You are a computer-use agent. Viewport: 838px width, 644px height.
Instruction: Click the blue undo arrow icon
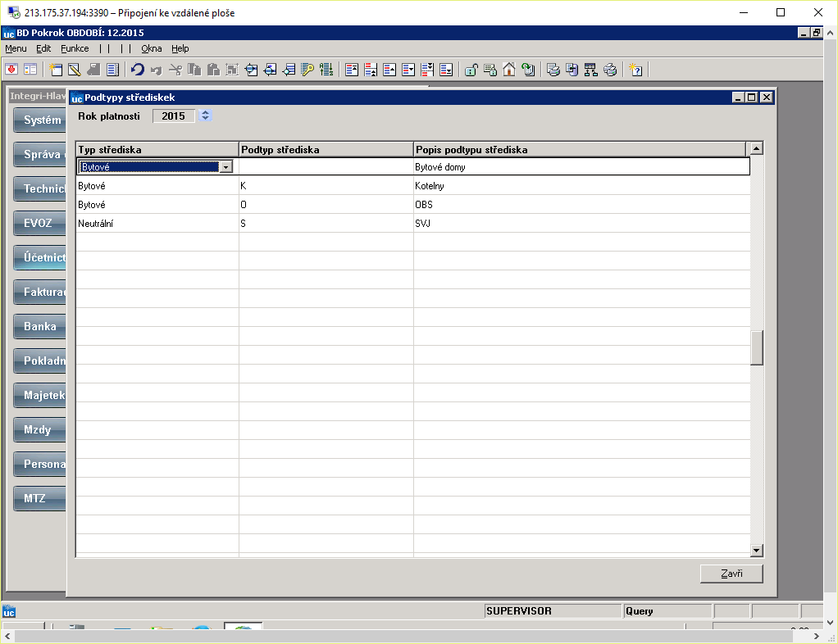pos(138,70)
